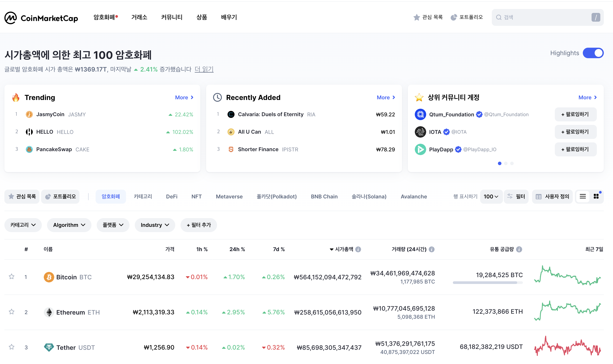Switch to grid view icon
This screenshot has width=613, height=364.
point(596,196)
